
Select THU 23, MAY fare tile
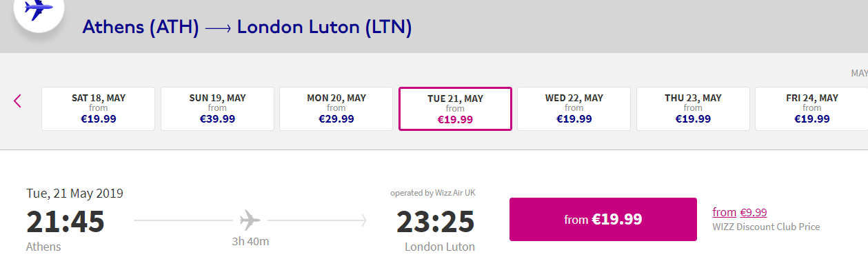(x=693, y=109)
